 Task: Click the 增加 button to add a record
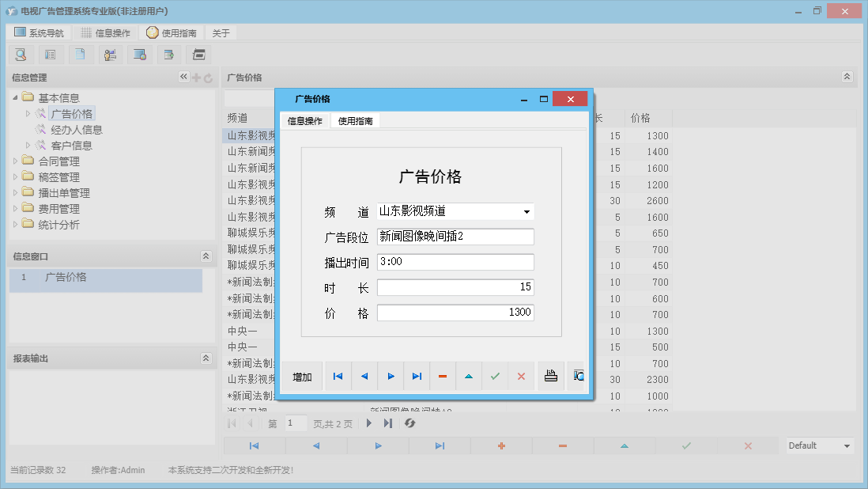pos(301,376)
